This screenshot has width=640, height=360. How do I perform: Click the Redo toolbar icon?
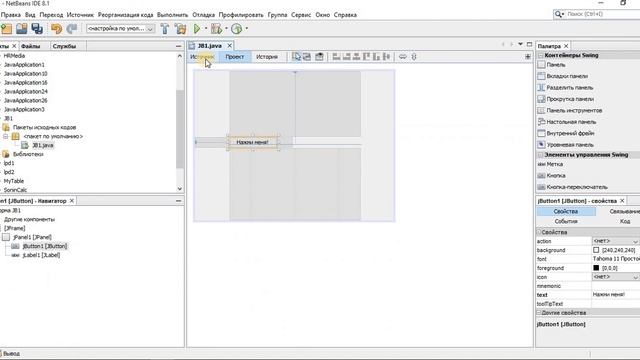tap(72, 29)
